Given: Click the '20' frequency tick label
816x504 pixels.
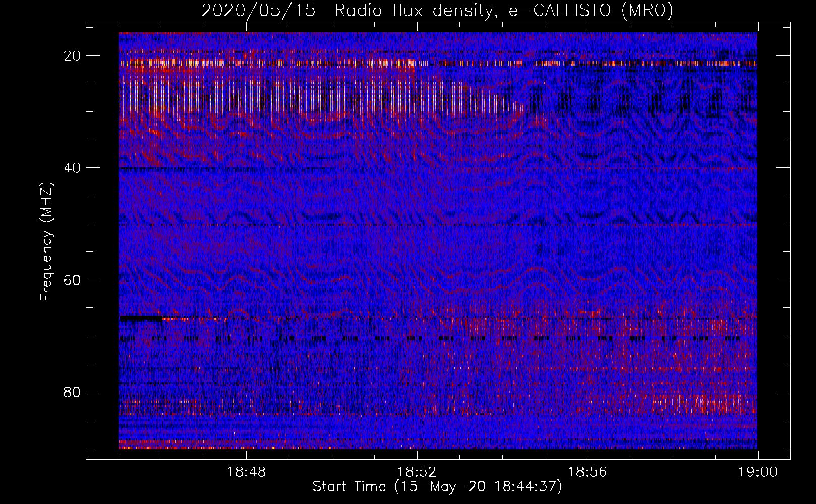Looking at the screenshot, I should point(73,56).
